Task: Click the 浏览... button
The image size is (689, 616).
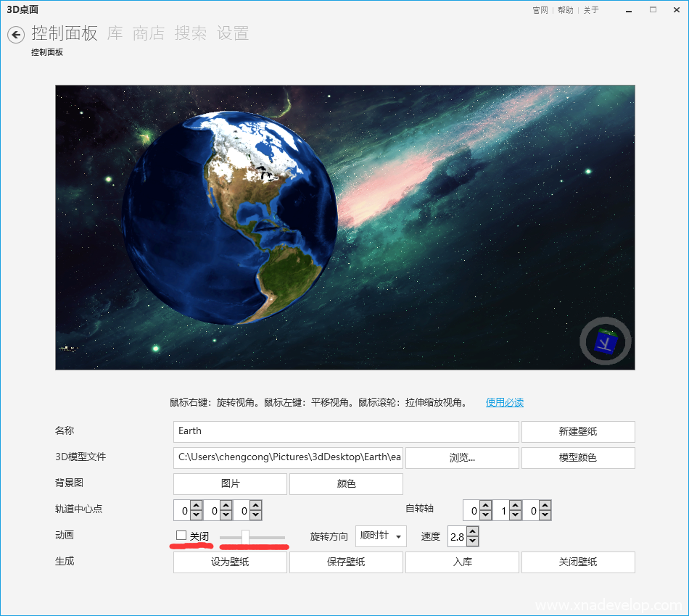Action: click(462, 458)
